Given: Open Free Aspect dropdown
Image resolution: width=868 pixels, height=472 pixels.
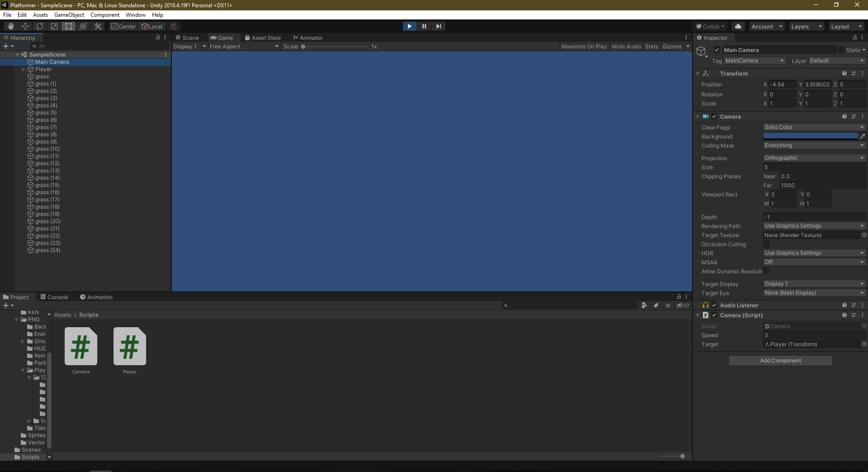Looking at the screenshot, I should pos(244,46).
